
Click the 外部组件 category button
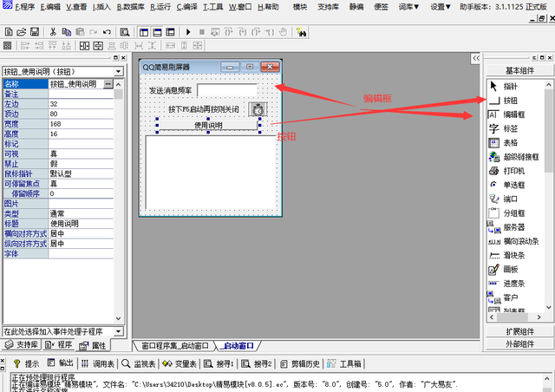[519, 343]
